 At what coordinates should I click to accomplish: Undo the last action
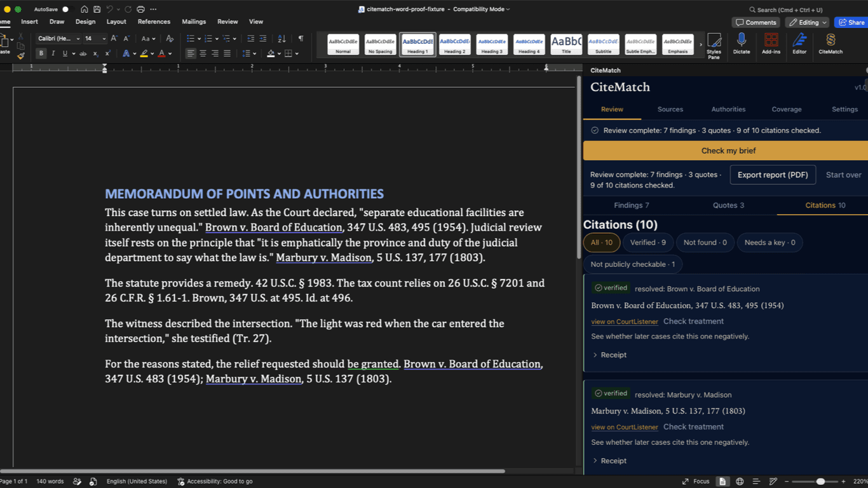click(109, 10)
